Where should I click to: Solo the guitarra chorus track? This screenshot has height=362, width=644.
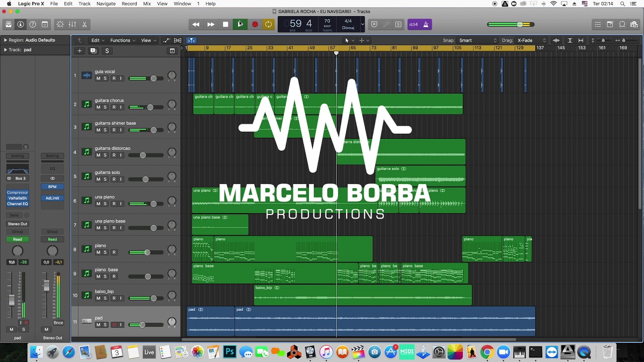[x=105, y=107]
